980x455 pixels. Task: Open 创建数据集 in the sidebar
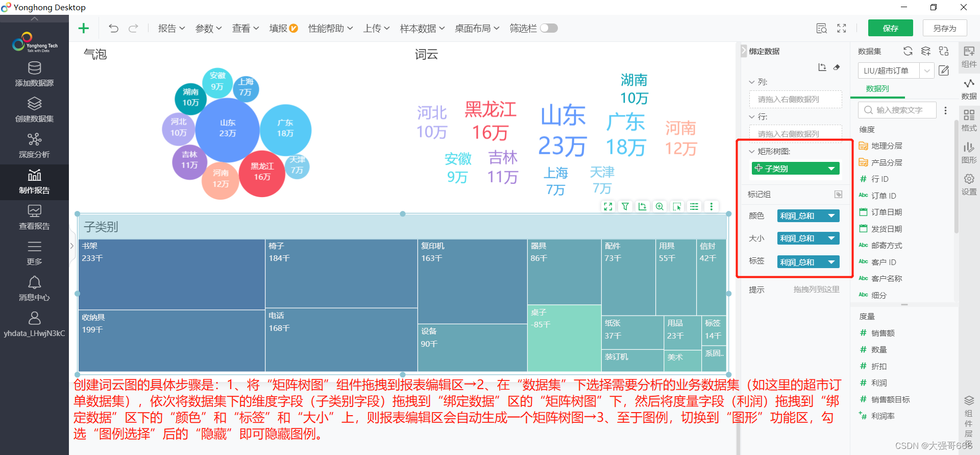(34, 110)
